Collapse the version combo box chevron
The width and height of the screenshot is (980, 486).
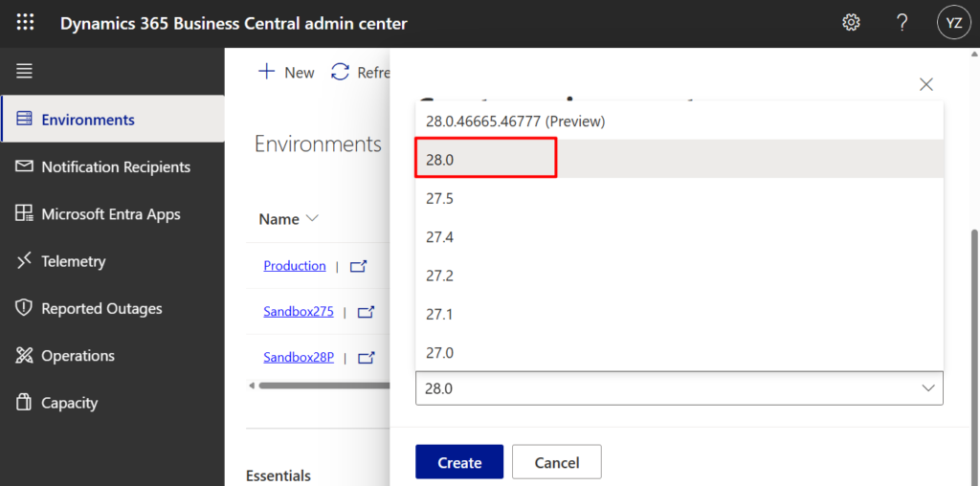(927, 388)
